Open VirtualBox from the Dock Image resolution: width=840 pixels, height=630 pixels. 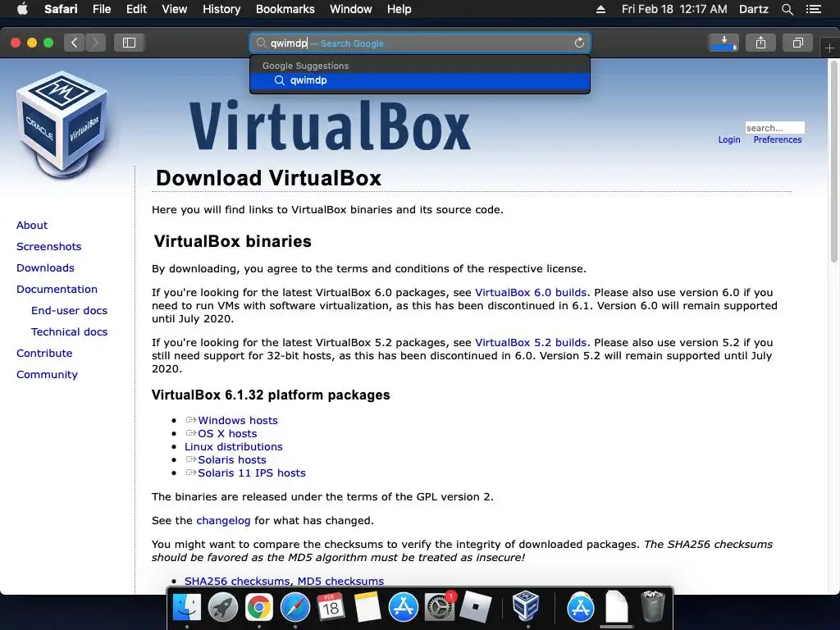click(x=526, y=606)
